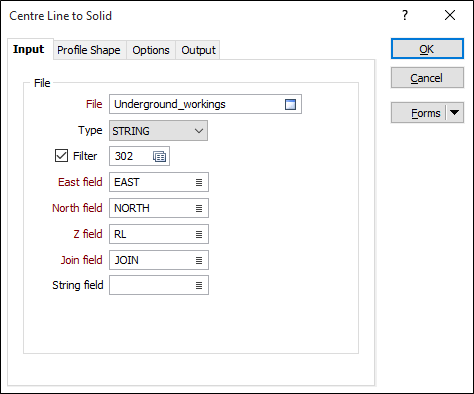Expand the Type STRING dropdown
This screenshot has width=474, height=394.
(158, 131)
